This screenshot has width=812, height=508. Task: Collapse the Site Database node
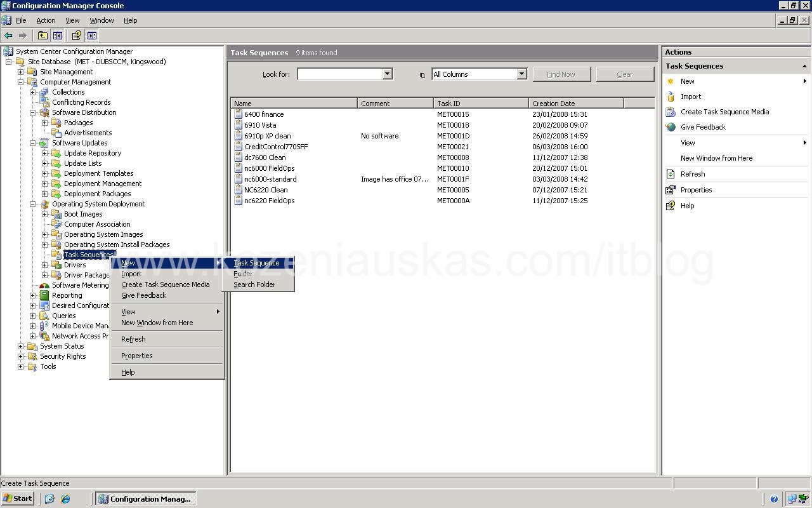(x=9, y=62)
